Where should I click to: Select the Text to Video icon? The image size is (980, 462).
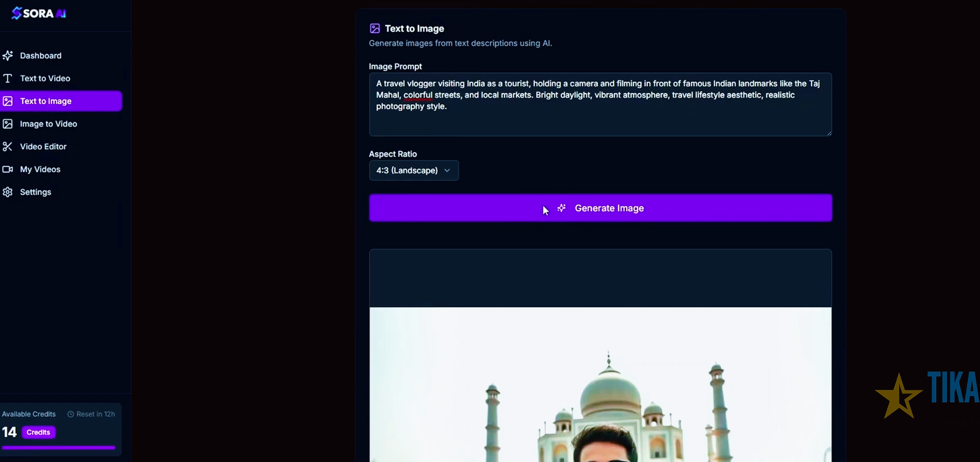(x=8, y=78)
